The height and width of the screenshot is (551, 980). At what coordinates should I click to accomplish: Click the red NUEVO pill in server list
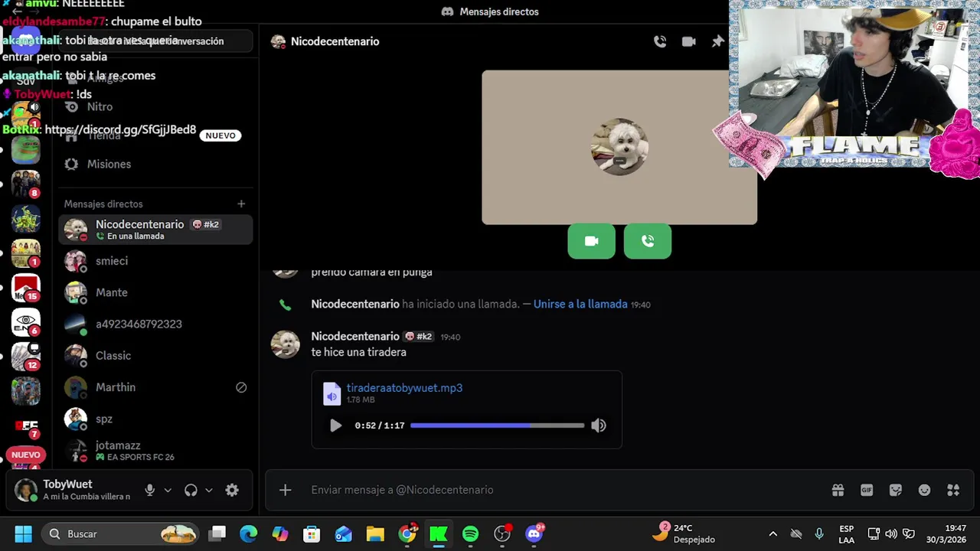click(26, 455)
